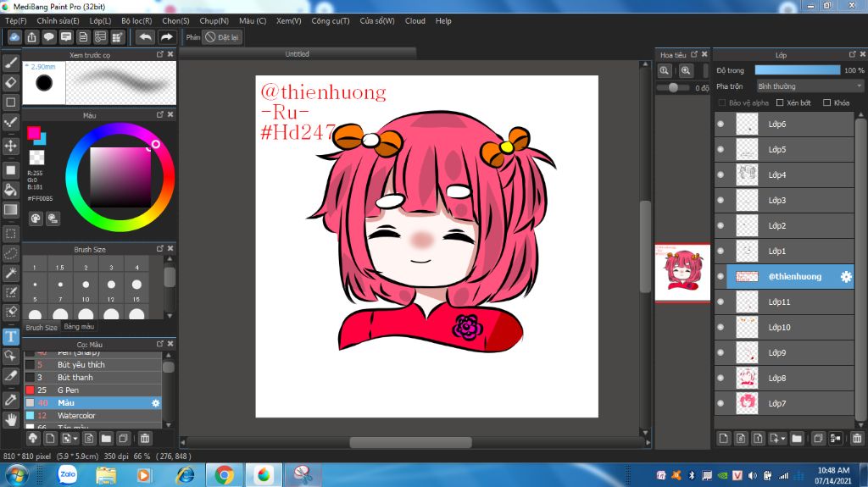Select the Eyedropper tool
This screenshot has width=868, height=487.
10,400
